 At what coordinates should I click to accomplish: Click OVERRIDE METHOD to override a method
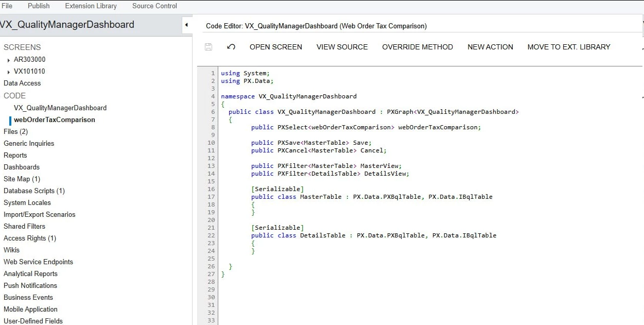click(417, 47)
